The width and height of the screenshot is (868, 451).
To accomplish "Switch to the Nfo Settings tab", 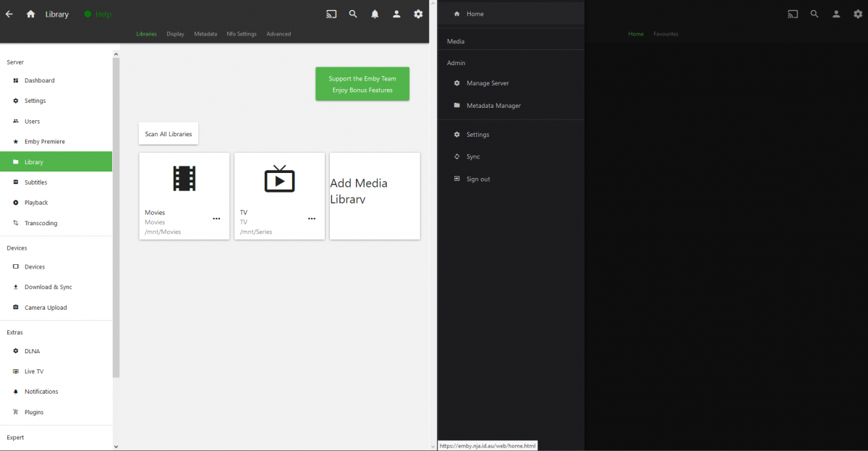I will click(x=242, y=34).
